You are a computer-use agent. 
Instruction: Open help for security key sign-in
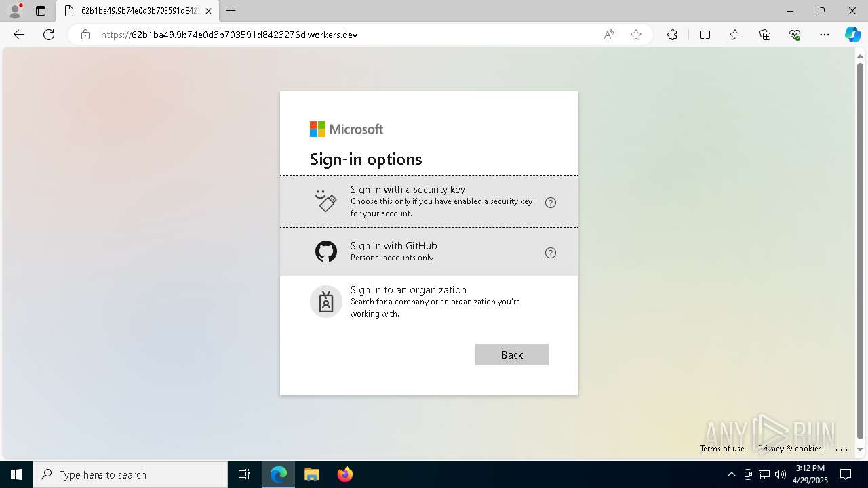551,203
